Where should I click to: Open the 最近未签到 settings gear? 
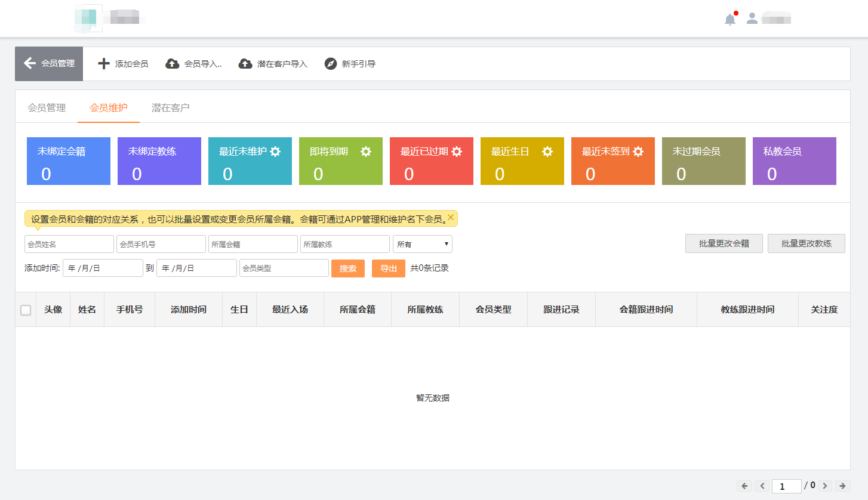[639, 152]
